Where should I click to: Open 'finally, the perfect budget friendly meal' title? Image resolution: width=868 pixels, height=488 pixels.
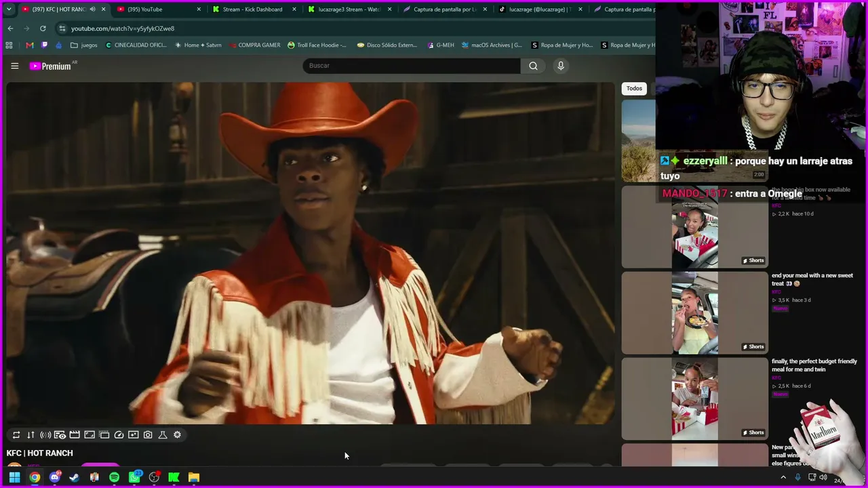pyautogui.click(x=814, y=365)
